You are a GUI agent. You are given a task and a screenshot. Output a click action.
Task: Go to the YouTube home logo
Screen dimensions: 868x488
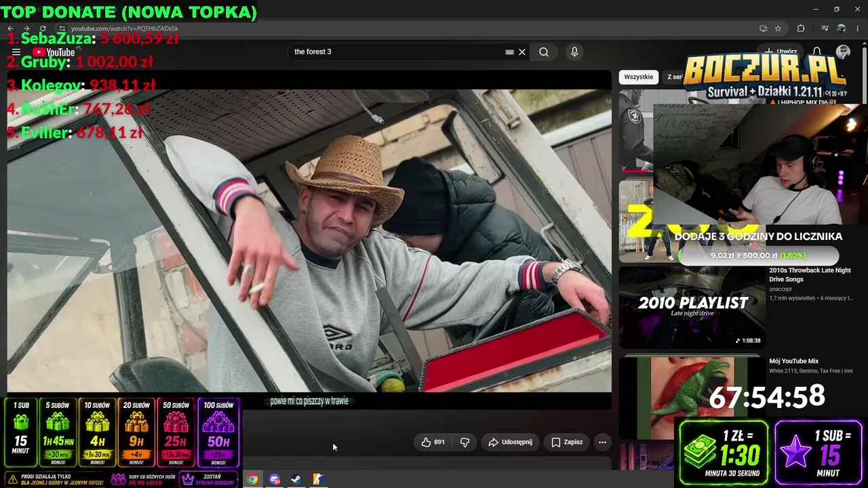(x=54, y=52)
